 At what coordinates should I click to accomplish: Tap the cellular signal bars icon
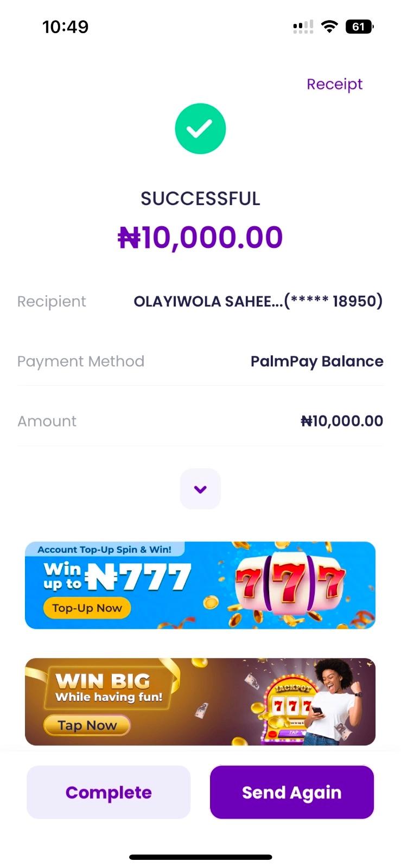[x=303, y=27]
